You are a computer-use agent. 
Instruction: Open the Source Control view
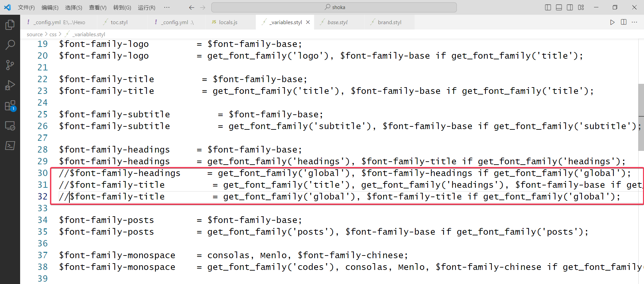(x=10, y=65)
